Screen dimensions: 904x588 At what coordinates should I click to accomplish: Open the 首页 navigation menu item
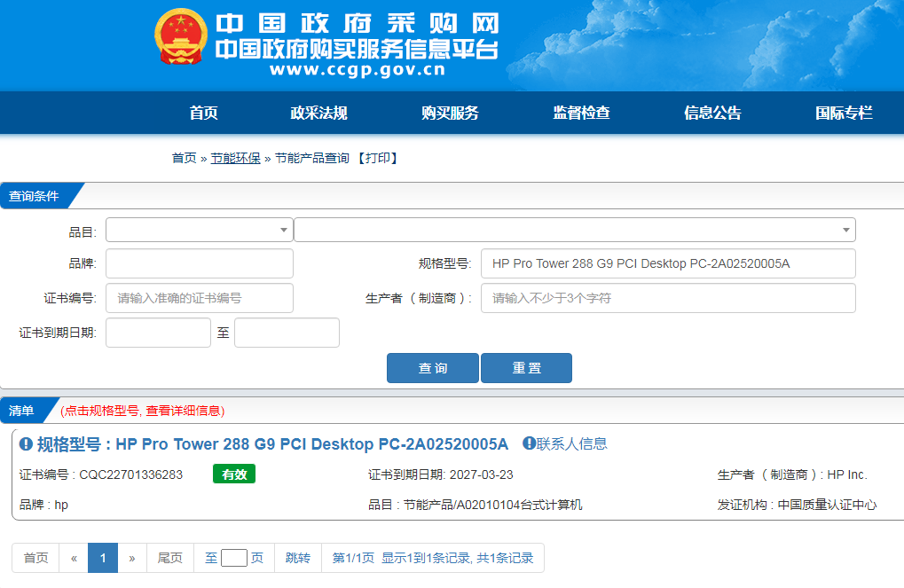[x=203, y=113]
